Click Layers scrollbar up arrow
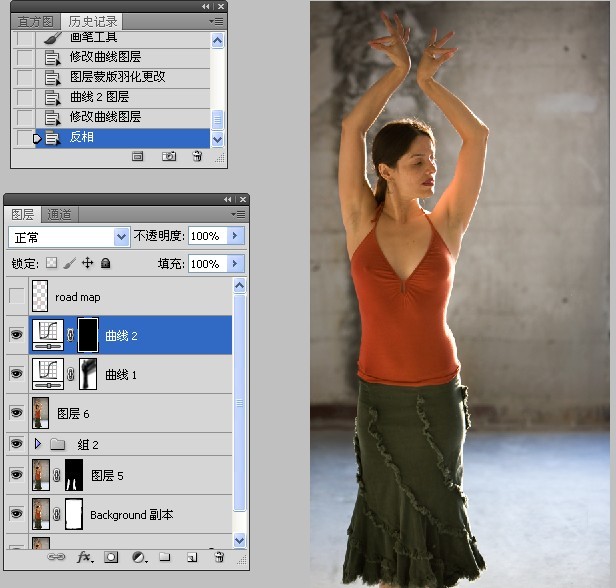Image resolution: width=616 pixels, height=588 pixels. (239, 286)
